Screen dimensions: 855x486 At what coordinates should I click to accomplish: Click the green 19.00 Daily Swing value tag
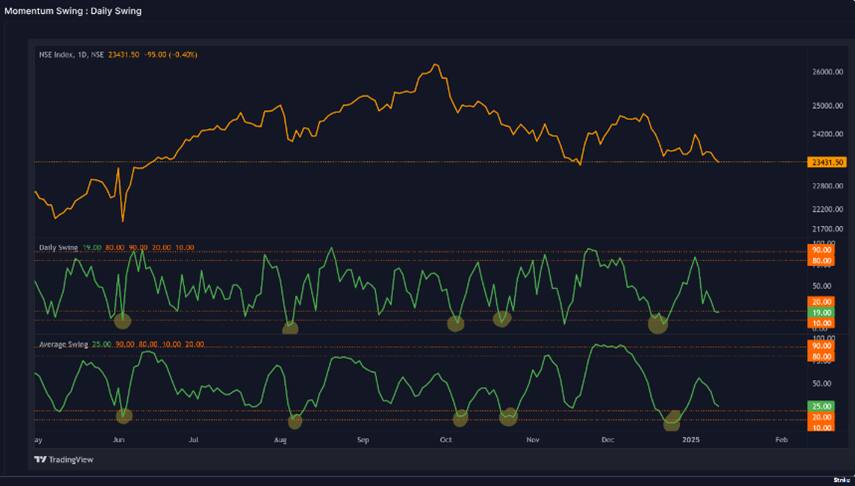coord(822,312)
